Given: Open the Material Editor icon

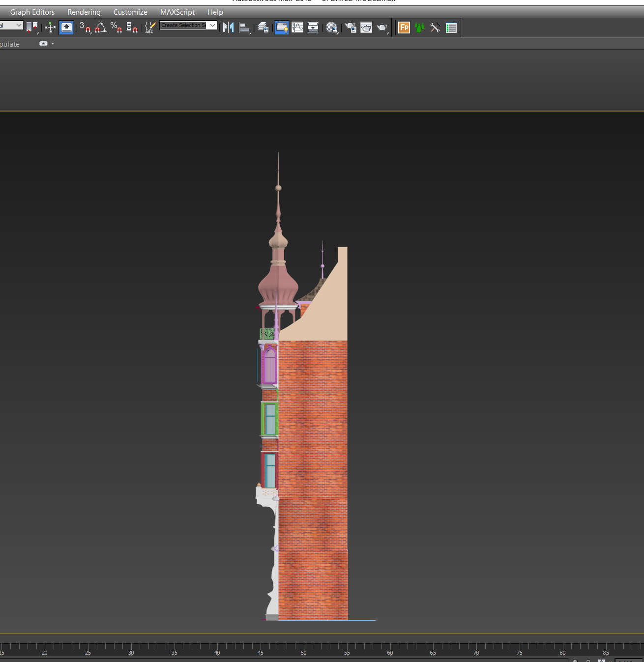Looking at the screenshot, I should [x=332, y=28].
